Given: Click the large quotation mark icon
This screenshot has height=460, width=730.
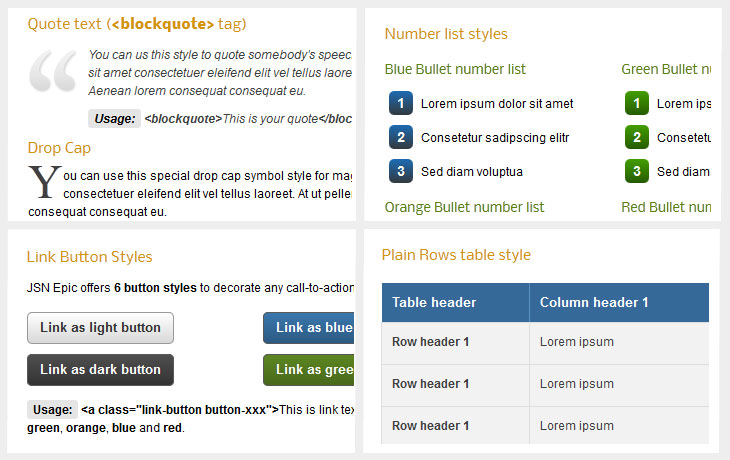Looking at the screenshot, I should (53, 72).
